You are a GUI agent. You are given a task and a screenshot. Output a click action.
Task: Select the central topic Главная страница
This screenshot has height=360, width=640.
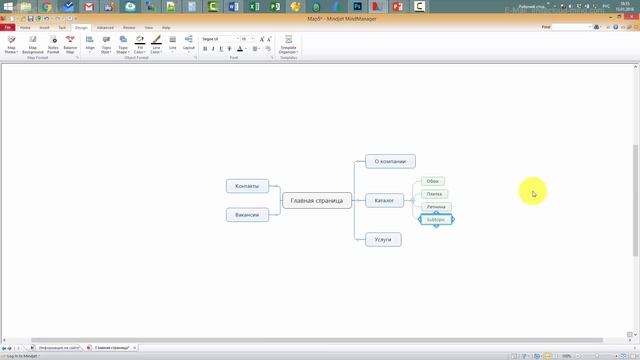click(317, 200)
